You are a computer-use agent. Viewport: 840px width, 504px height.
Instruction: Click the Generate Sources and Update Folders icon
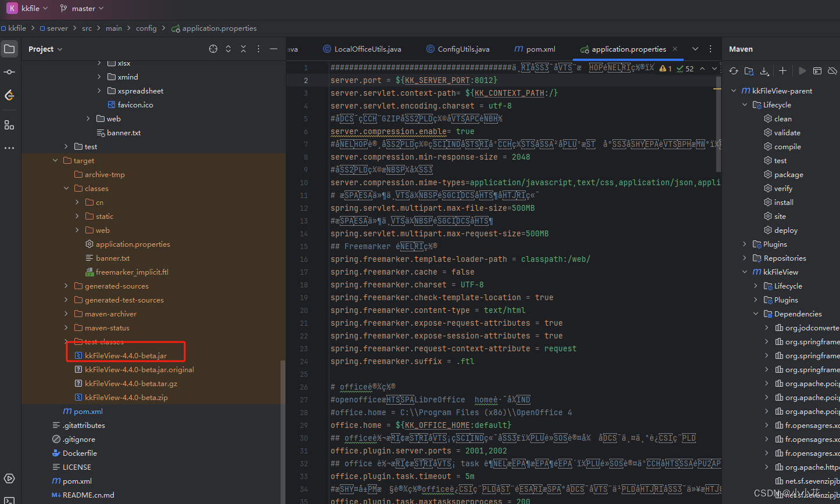[749, 70]
